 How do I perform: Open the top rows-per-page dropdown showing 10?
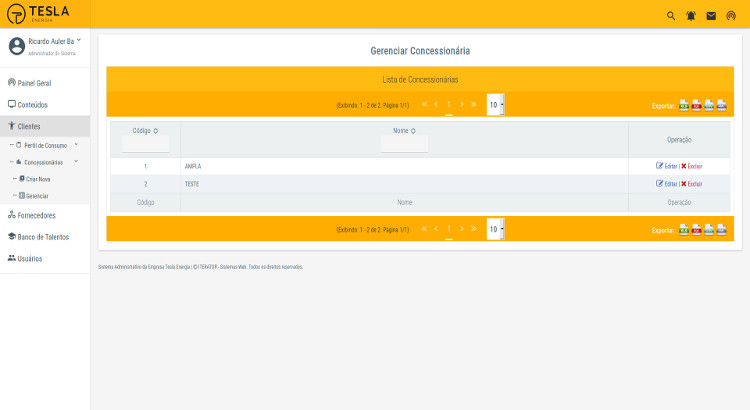[x=496, y=104]
